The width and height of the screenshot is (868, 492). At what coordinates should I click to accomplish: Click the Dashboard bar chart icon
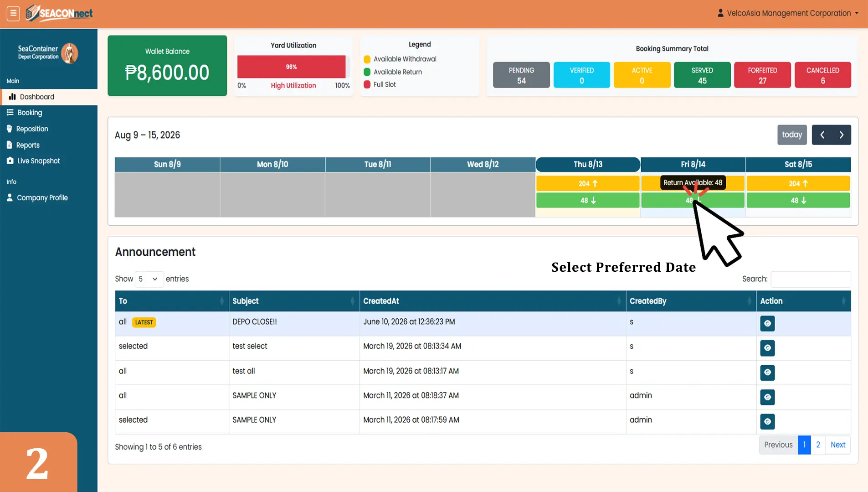tap(12, 97)
